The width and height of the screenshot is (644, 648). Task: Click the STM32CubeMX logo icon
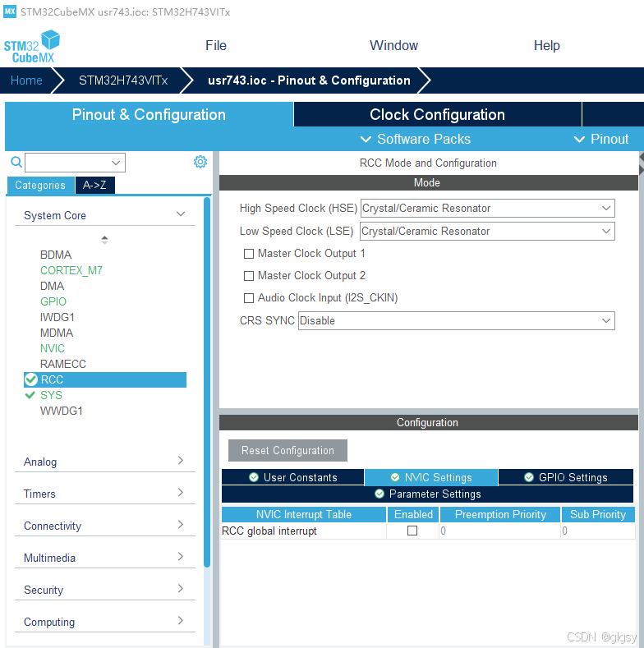point(32,47)
